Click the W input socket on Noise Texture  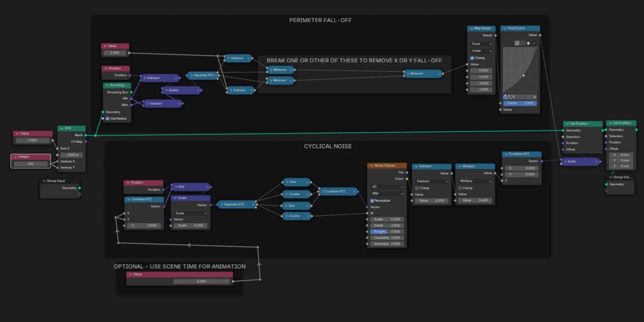click(367, 213)
